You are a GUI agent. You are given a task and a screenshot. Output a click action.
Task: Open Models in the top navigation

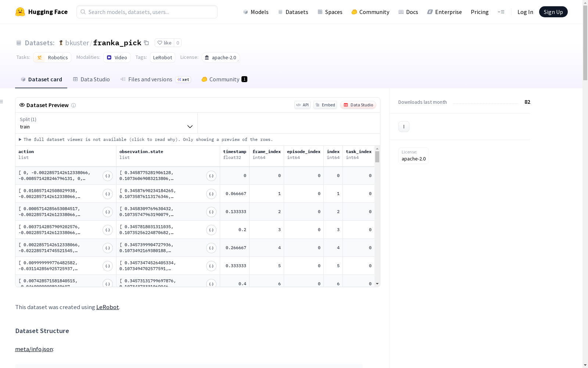pos(256,12)
